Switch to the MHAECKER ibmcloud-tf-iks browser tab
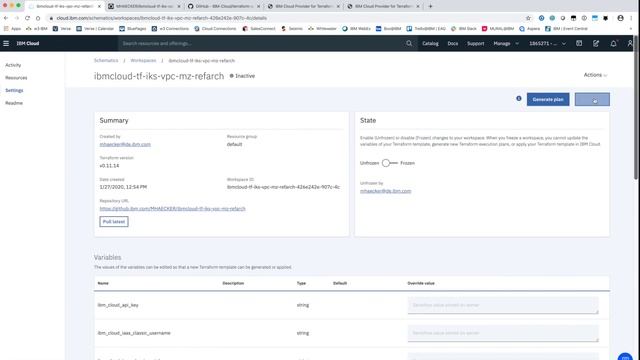Screen dimensions: 640x360 pyautogui.click(x=144, y=6)
